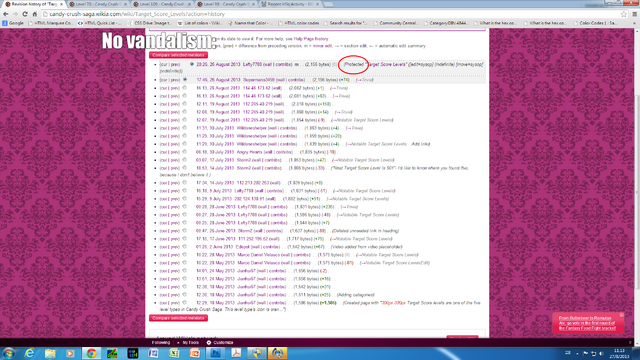640x360 pixels.
Task: Switch to Google Chrome taskbar icon
Action: 91,353
